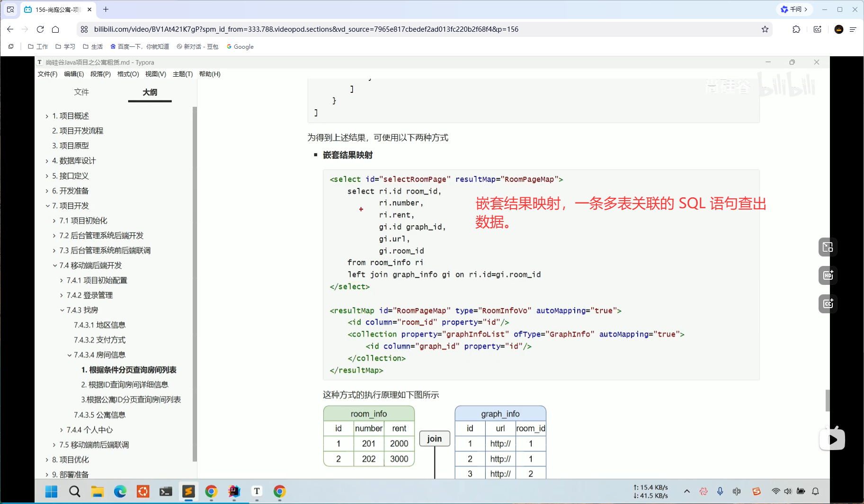Collapse 7.4.3.4 房间信息 node

70,355
